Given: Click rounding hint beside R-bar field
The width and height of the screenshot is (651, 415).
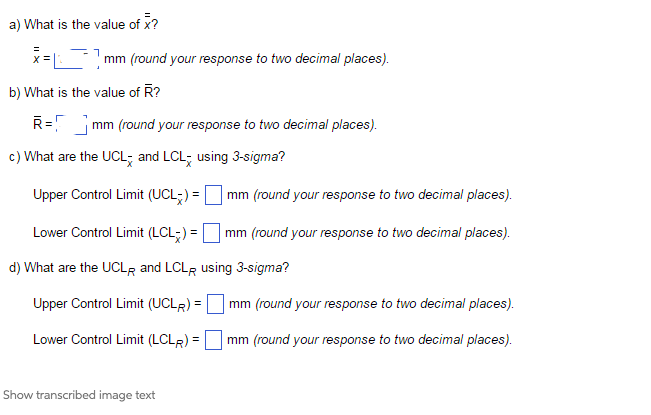Looking at the screenshot, I should tap(247, 124).
